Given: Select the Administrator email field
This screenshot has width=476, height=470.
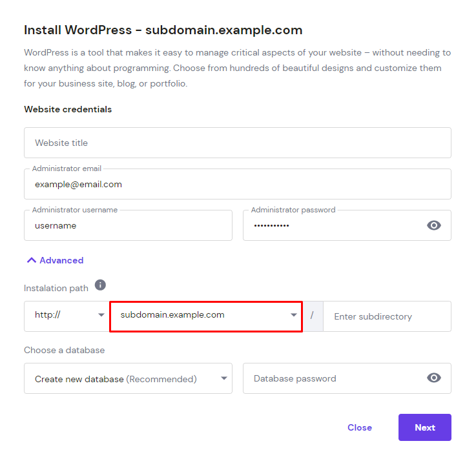Looking at the screenshot, I should [x=238, y=184].
